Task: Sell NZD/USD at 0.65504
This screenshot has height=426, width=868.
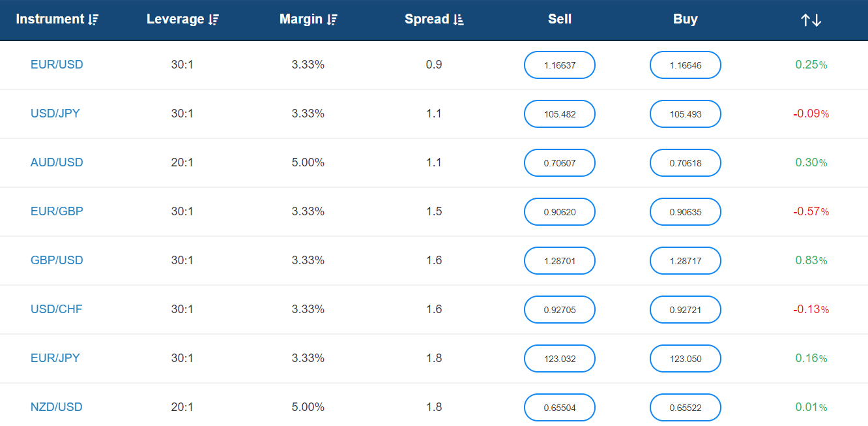Action: tap(560, 408)
